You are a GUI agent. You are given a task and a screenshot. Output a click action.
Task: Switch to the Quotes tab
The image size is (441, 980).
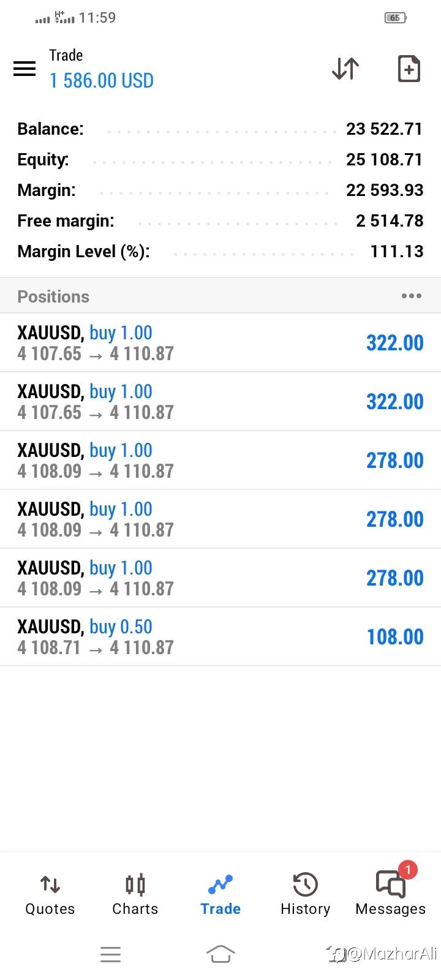pos(50,895)
